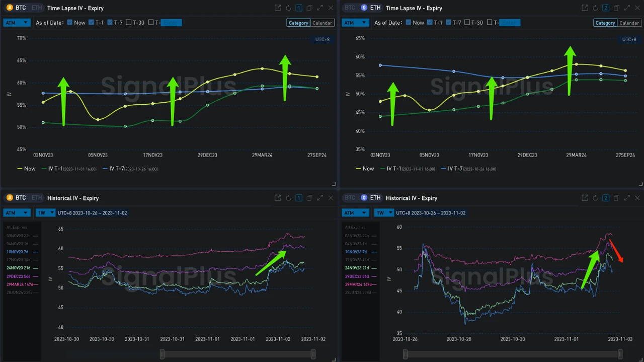Screen dimensions: 644x362
Task: Open the 1W range dropdown in BTC Historical IV
Action: pyautogui.click(x=45, y=213)
